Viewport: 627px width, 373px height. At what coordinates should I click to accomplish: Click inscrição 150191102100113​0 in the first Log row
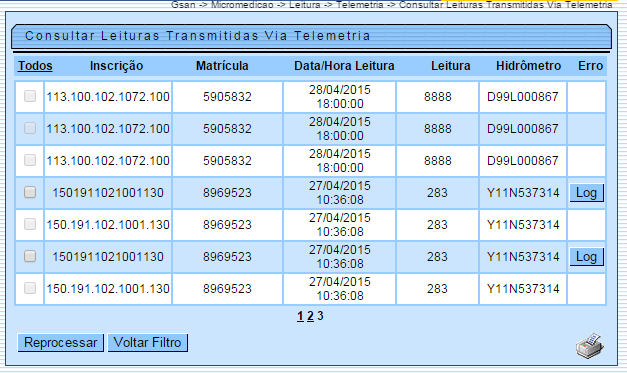[x=108, y=193]
